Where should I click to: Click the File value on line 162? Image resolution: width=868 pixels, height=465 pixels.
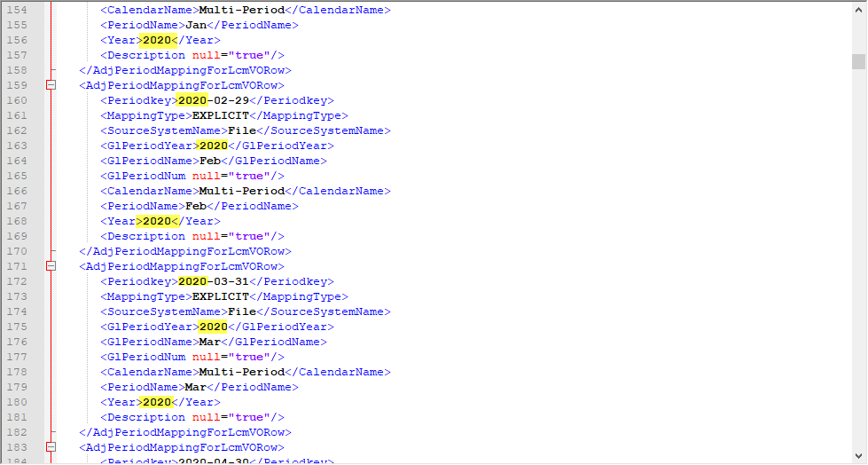point(242,130)
